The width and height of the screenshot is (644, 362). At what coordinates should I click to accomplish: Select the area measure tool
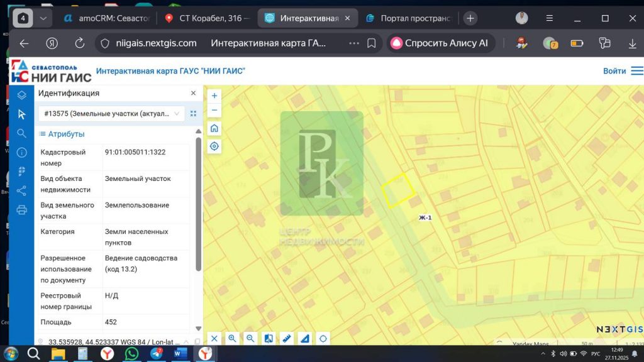click(305, 339)
